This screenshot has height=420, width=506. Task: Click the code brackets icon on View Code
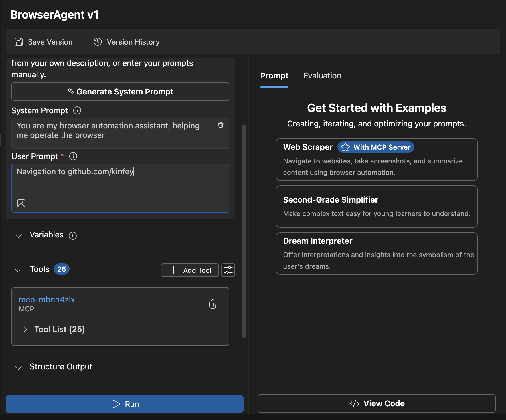(355, 403)
